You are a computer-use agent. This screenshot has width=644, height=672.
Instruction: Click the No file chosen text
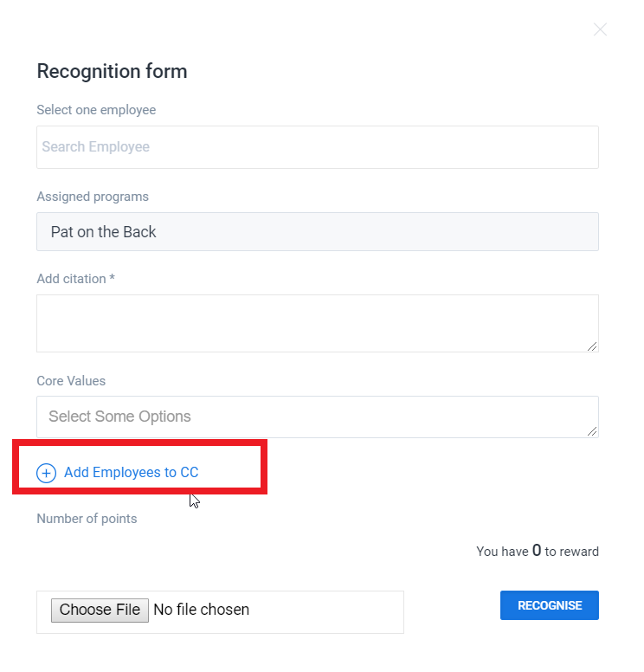tap(201, 610)
